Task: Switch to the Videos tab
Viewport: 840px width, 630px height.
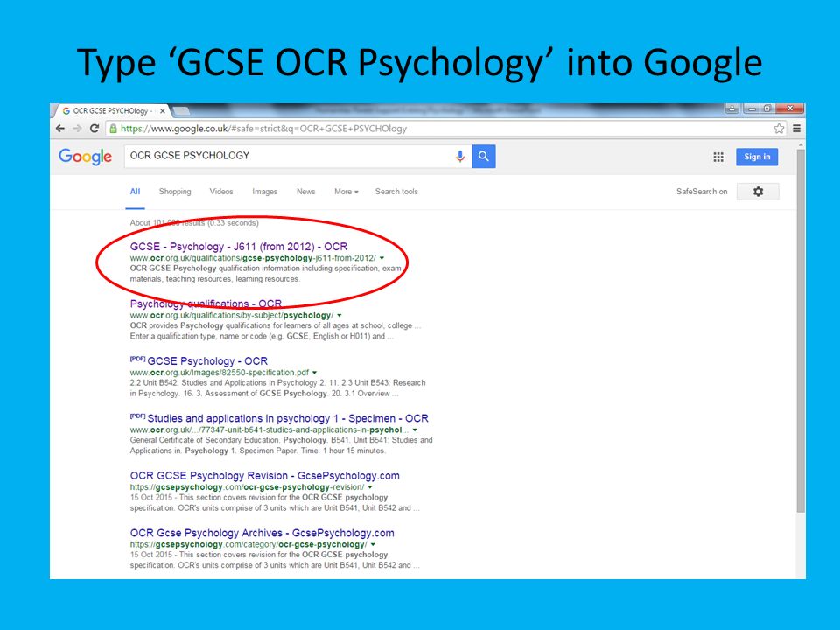Action: click(x=221, y=192)
